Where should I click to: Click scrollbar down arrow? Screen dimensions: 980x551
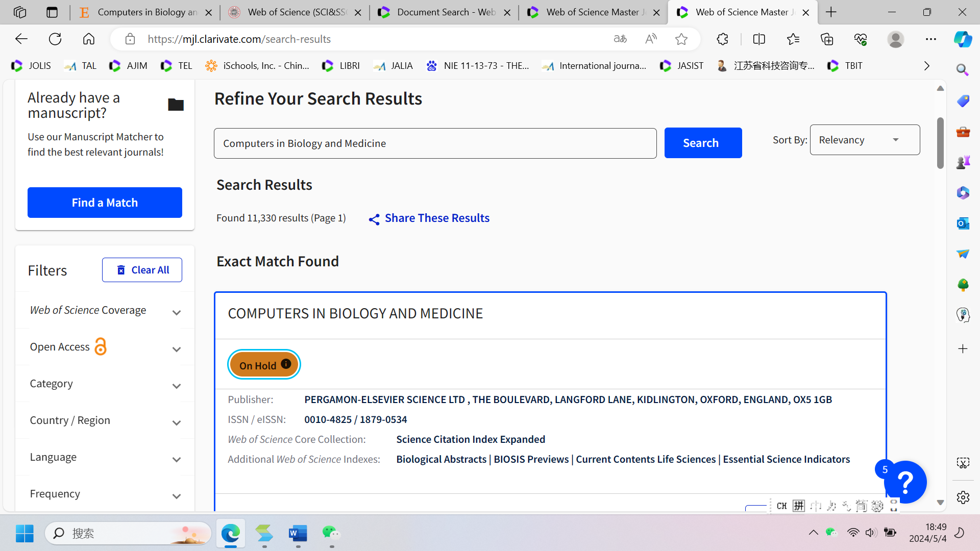tap(940, 503)
